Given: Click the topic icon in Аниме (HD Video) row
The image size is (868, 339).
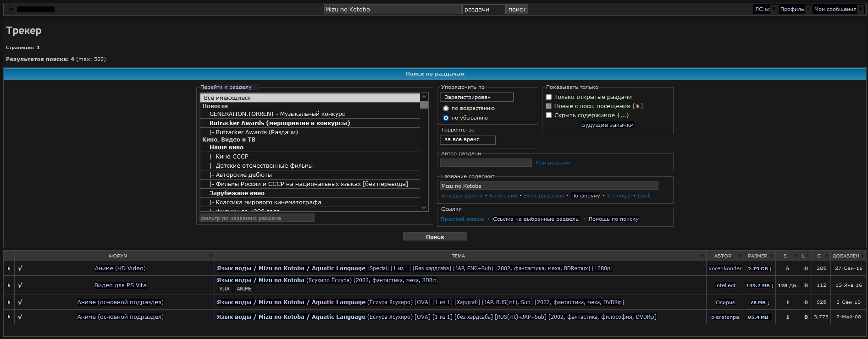Looking at the screenshot, I should pos(9,268).
